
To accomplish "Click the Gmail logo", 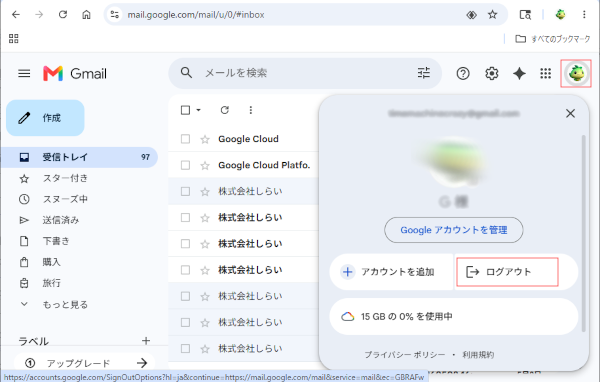I will click(x=75, y=73).
